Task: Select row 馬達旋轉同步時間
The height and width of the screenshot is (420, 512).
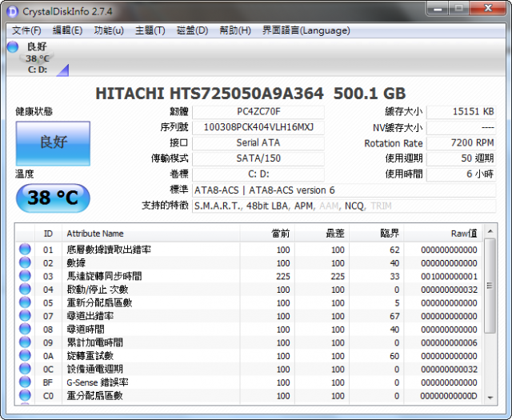Action: 249,276
